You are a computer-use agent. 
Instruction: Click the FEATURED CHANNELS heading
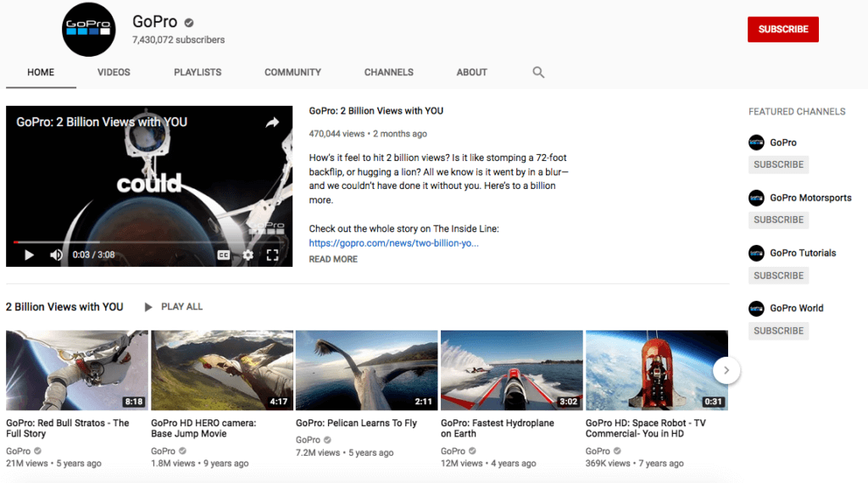click(x=797, y=112)
